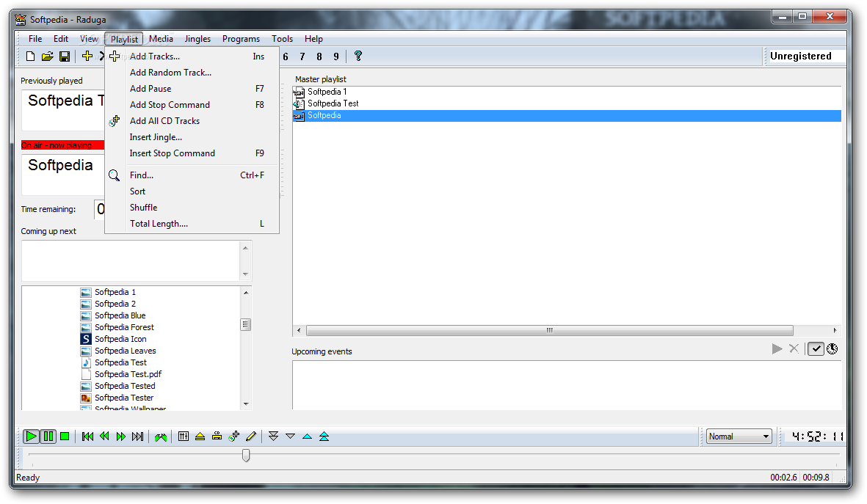Screen dimensions: 867x504
Task: Move track down with single down arrow
Action: 290,437
